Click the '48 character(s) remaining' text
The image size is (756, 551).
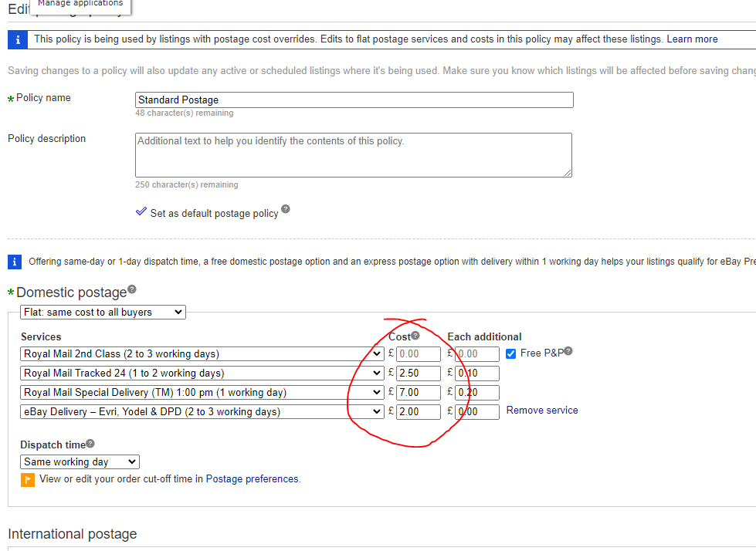point(185,113)
